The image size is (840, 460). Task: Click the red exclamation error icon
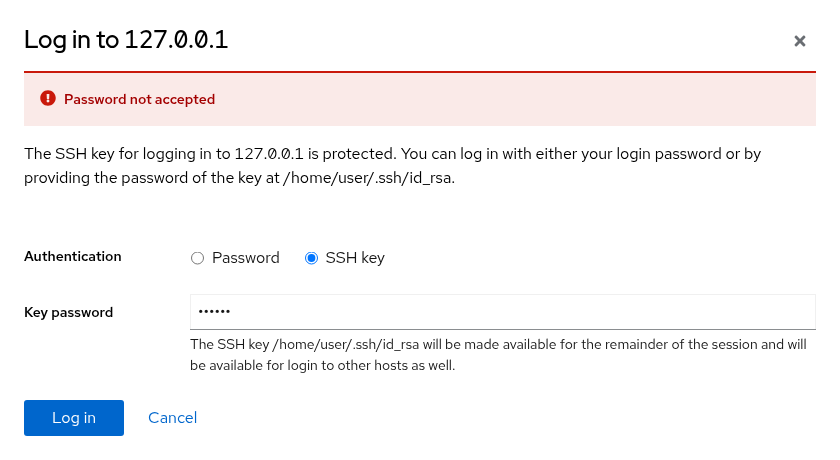click(x=48, y=99)
